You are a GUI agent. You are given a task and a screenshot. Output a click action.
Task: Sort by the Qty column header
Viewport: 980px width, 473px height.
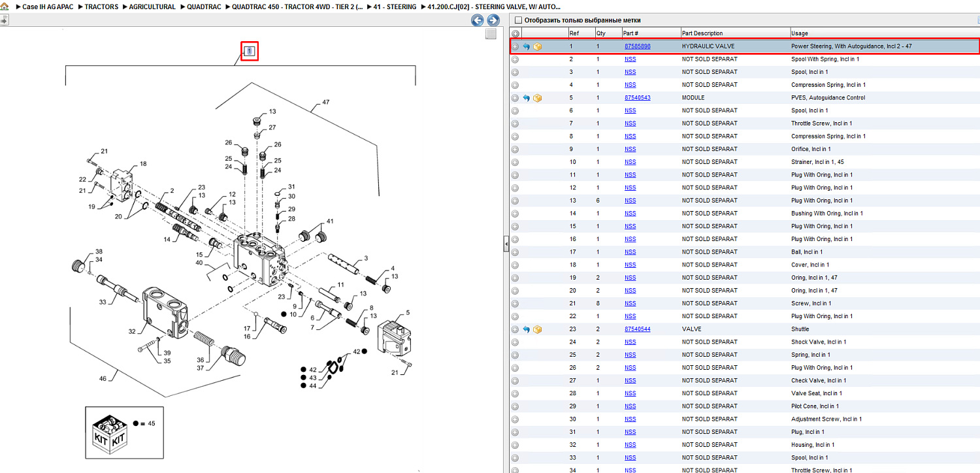(607, 33)
